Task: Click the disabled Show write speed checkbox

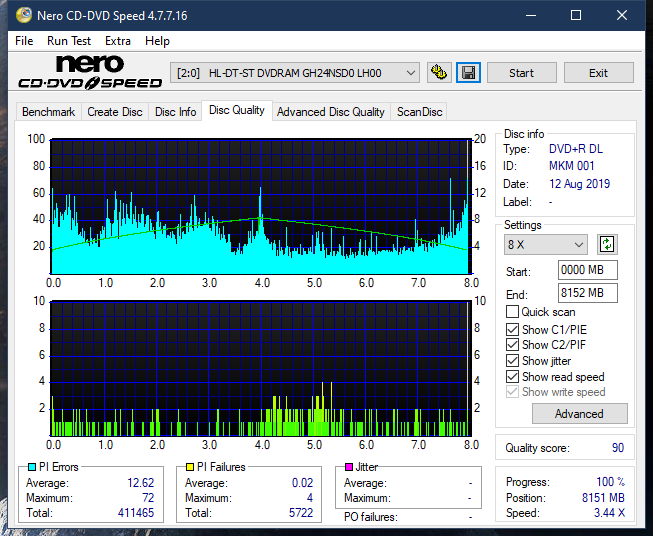Action: (512, 392)
